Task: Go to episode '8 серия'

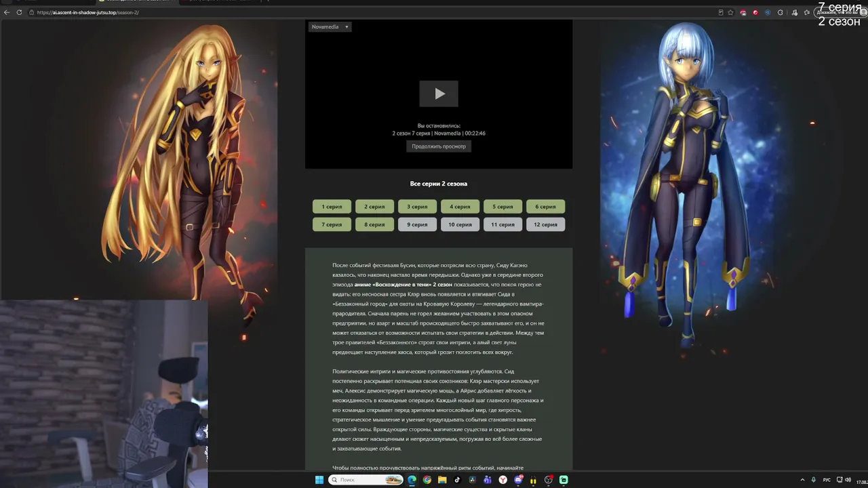Action: coord(374,224)
